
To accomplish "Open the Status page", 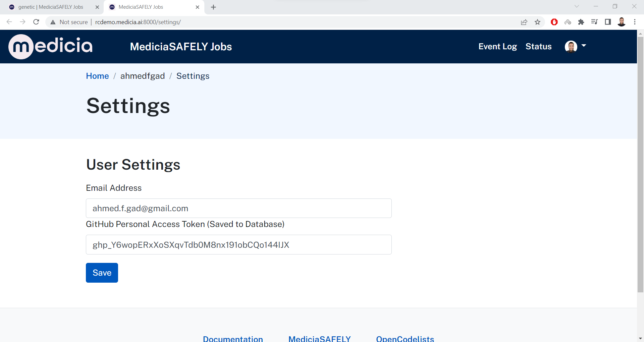I will point(538,47).
